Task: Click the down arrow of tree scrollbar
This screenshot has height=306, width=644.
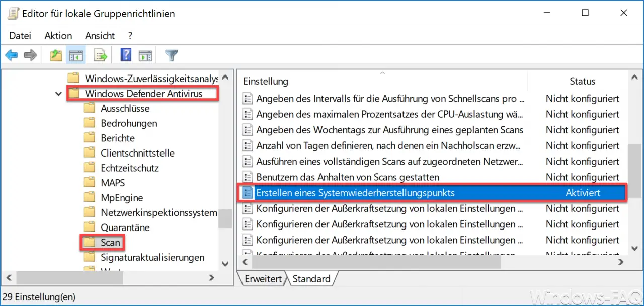Action: tap(225, 263)
